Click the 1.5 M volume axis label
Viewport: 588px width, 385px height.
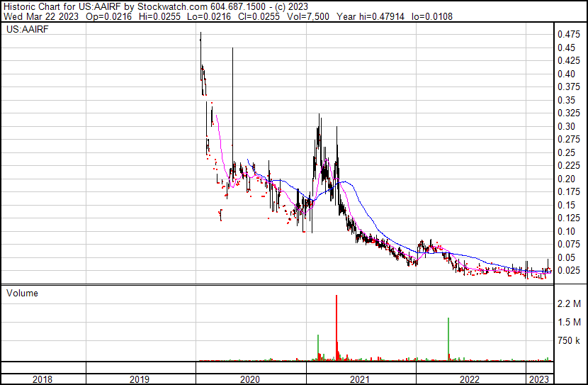pos(569,322)
